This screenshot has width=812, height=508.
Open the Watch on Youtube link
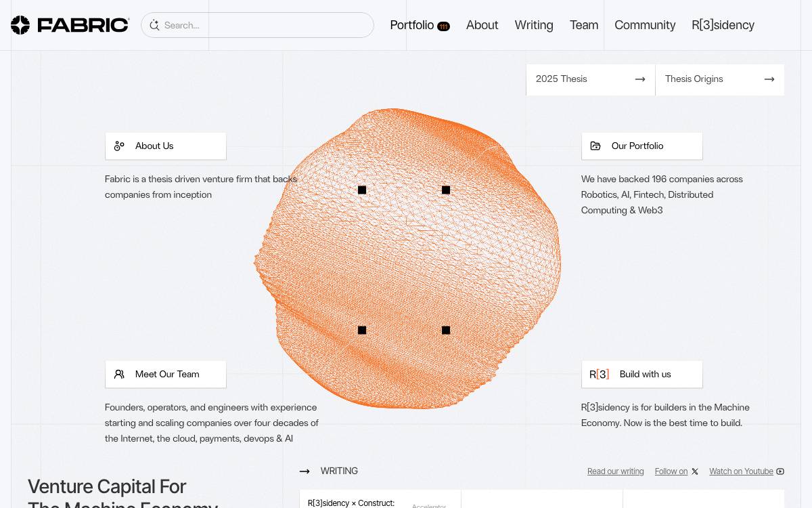pyautogui.click(x=746, y=471)
